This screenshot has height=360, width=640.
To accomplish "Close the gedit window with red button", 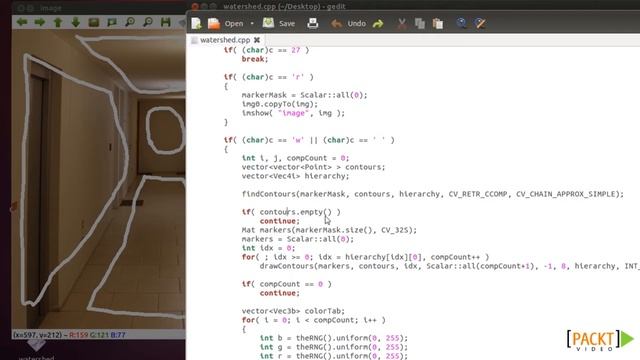I will pos(195,7).
